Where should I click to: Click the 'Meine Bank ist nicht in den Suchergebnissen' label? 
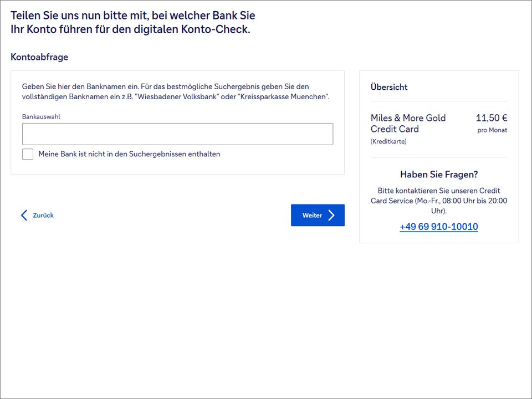tap(129, 154)
